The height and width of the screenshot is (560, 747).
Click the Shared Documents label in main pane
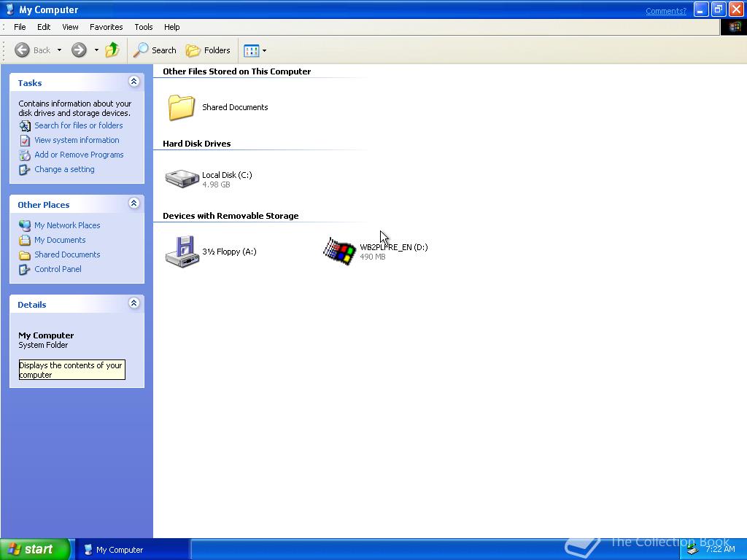click(x=235, y=107)
